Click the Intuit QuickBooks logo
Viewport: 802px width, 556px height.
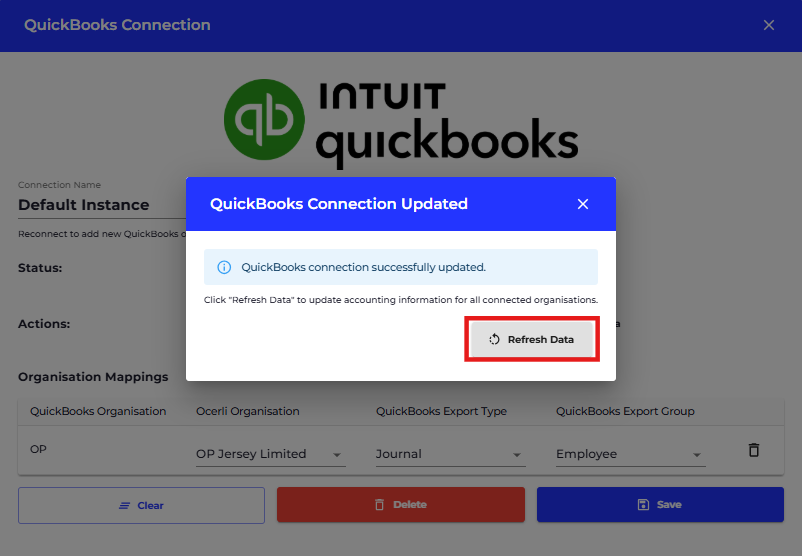click(401, 123)
